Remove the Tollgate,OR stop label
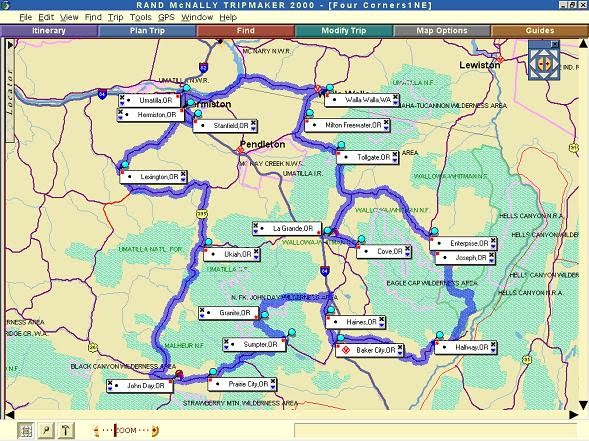 click(x=395, y=154)
